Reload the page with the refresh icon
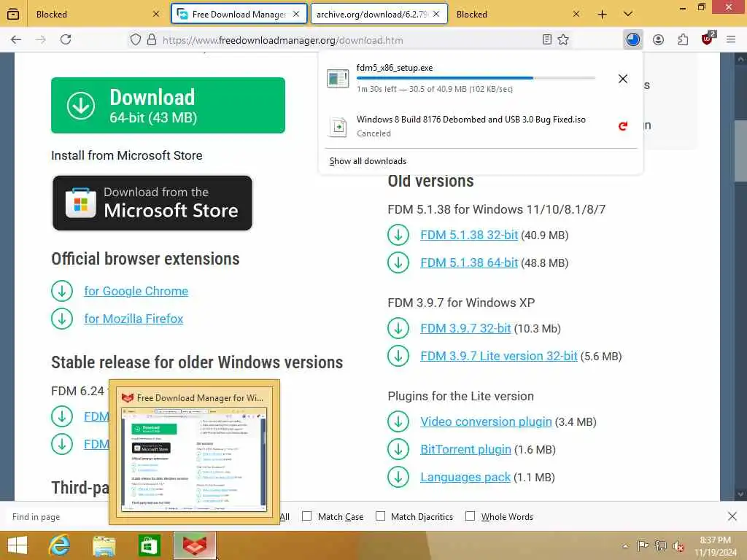Image resolution: width=747 pixels, height=560 pixels. pos(66,39)
